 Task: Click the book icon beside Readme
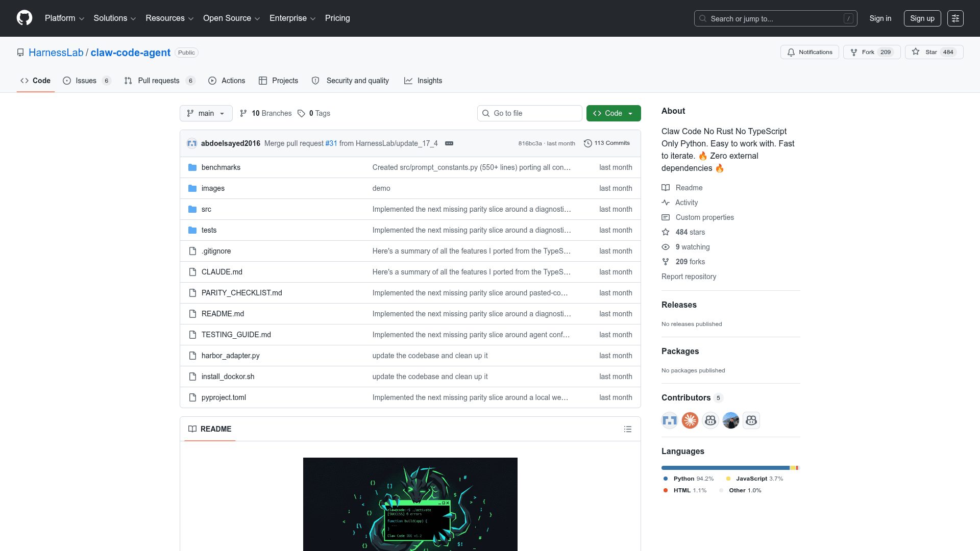pyautogui.click(x=666, y=188)
